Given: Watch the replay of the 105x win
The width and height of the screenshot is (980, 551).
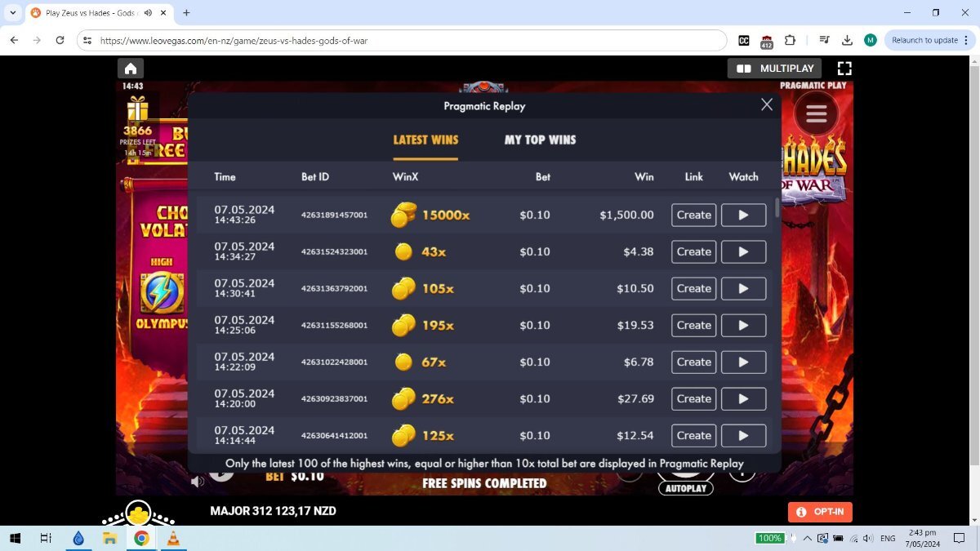Looking at the screenshot, I should coord(743,288).
